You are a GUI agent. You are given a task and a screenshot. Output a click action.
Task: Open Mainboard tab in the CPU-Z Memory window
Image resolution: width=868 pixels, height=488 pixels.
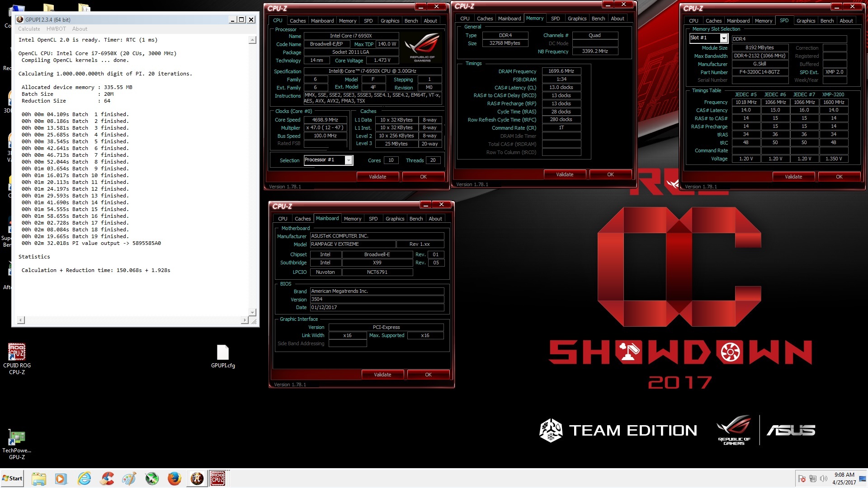click(509, 19)
